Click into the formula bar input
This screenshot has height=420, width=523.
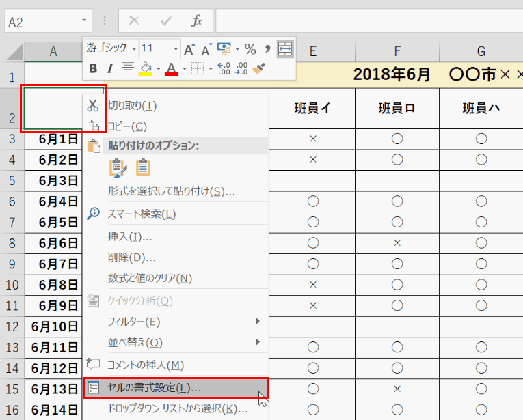(x=369, y=21)
